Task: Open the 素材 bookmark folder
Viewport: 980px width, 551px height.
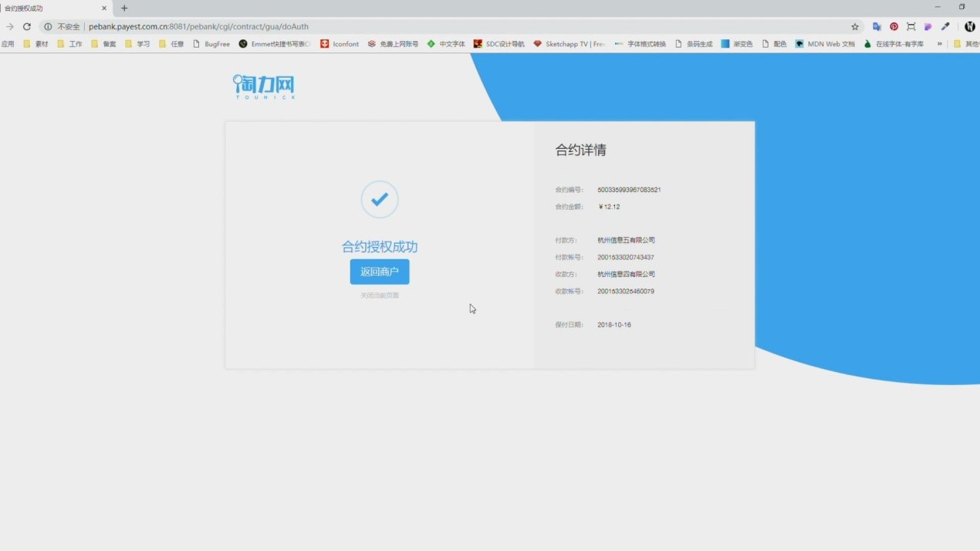Action: [35, 44]
